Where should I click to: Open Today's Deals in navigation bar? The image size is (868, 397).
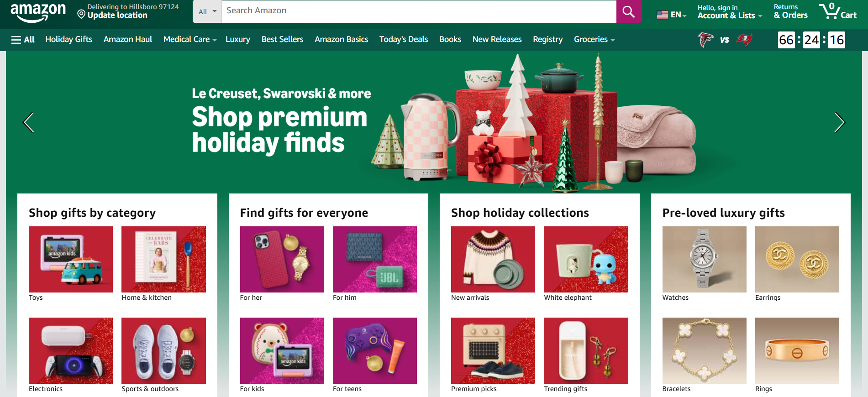coord(404,40)
